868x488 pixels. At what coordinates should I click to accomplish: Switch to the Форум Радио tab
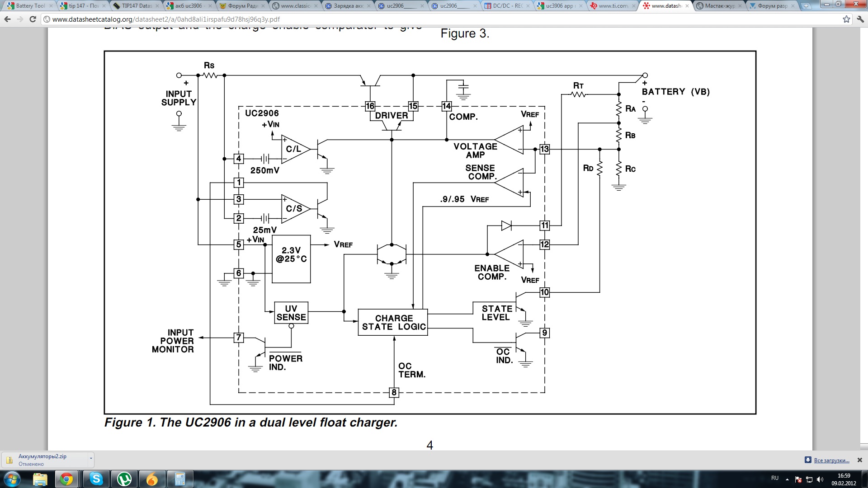[242, 6]
